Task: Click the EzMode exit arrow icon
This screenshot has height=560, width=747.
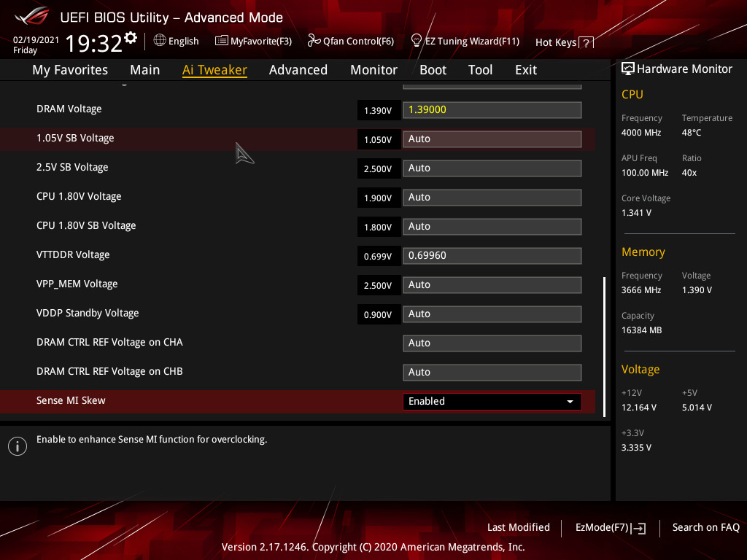Action: point(638,528)
